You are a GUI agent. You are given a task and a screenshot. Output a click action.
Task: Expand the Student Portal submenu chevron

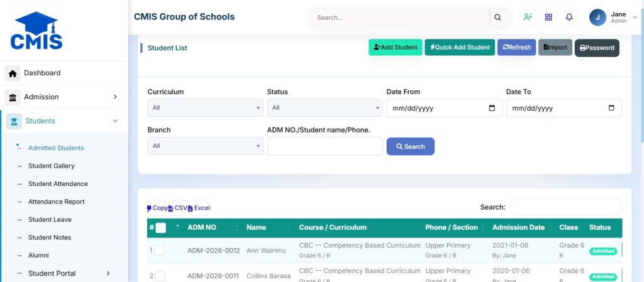[108, 273]
